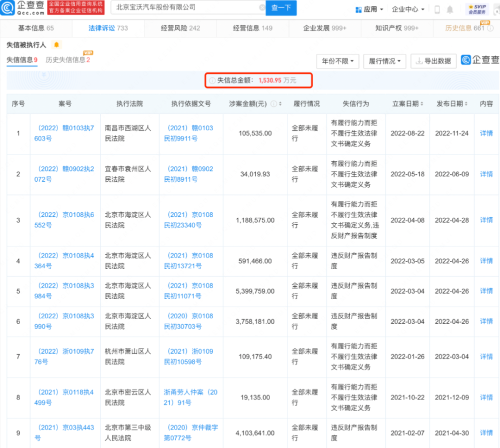Viewport: 500px width, 448px height.
Task: Open case (2022)京0108执3990号
Action: pyautogui.click(x=64, y=321)
